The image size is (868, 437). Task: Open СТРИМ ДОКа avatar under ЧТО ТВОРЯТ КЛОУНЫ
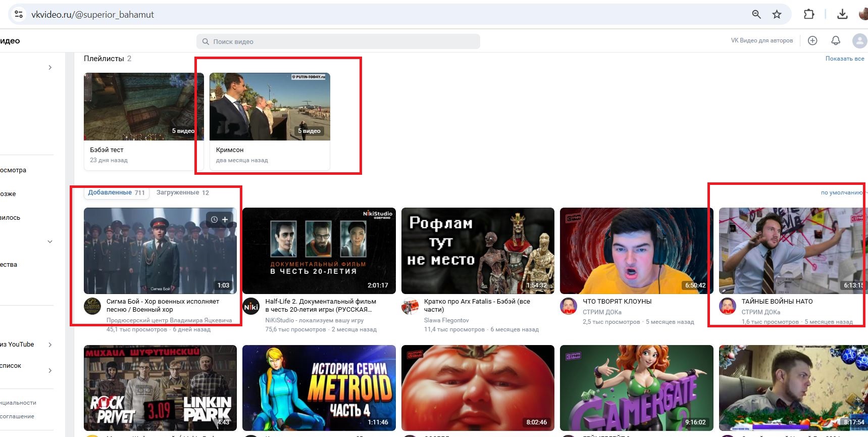pyautogui.click(x=569, y=306)
